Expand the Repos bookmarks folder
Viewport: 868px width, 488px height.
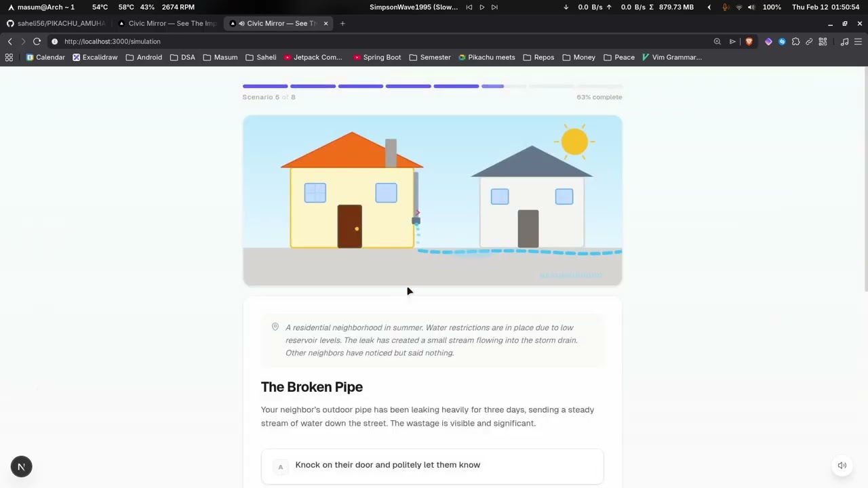coord(538,58)
